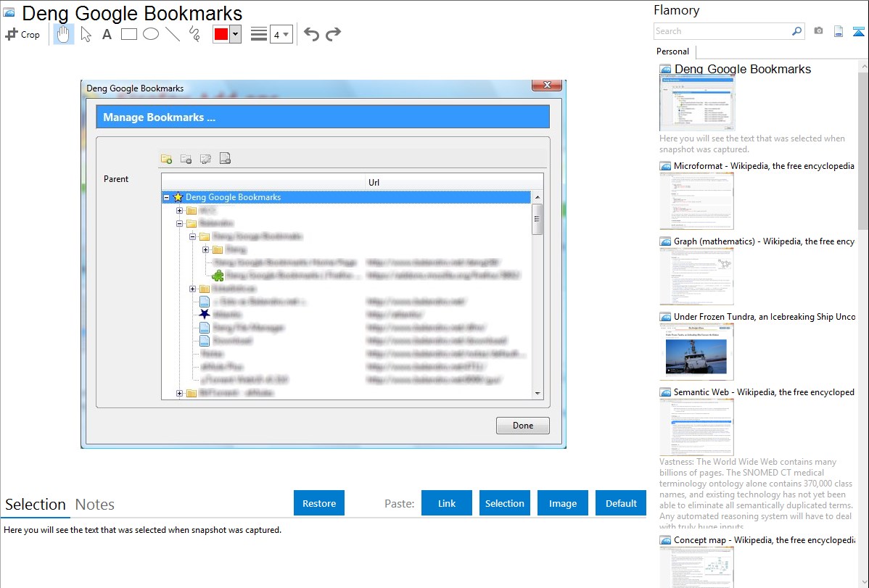Click the line thickness icon
This screenshot has height=588, width=869.
pos(259,34)
